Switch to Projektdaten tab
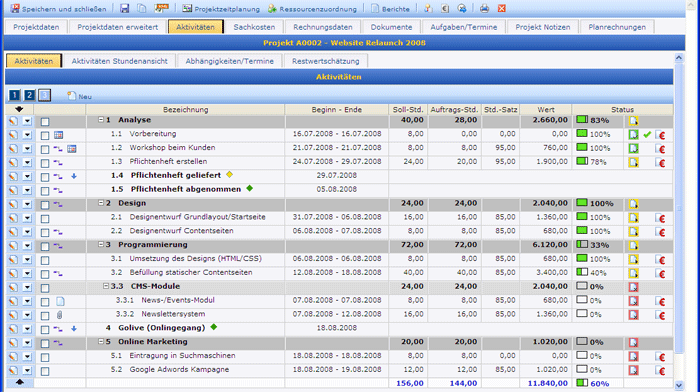The height and width of the screenshot is (392, 700). [36, 27]
